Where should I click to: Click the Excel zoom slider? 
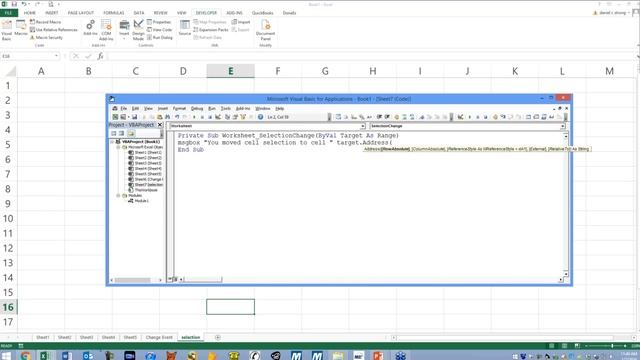[605, 346]
